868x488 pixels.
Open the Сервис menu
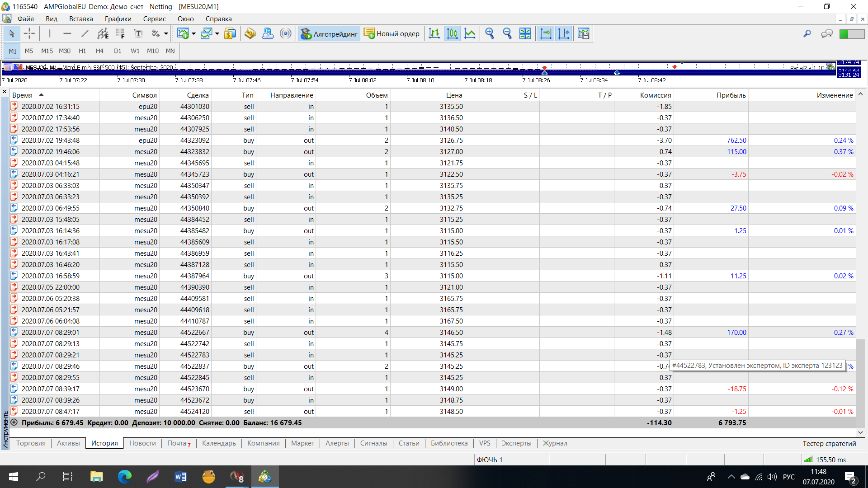click(x=154, y=19)
